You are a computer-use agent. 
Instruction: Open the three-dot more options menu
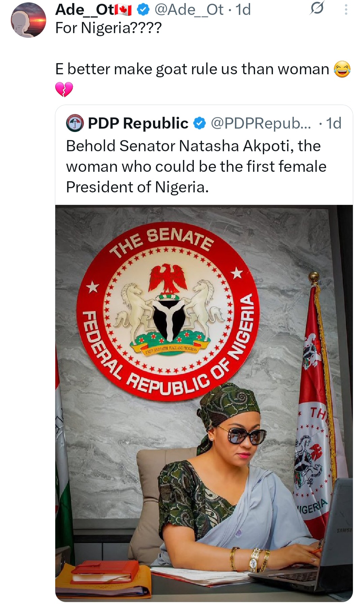(346, 9)
